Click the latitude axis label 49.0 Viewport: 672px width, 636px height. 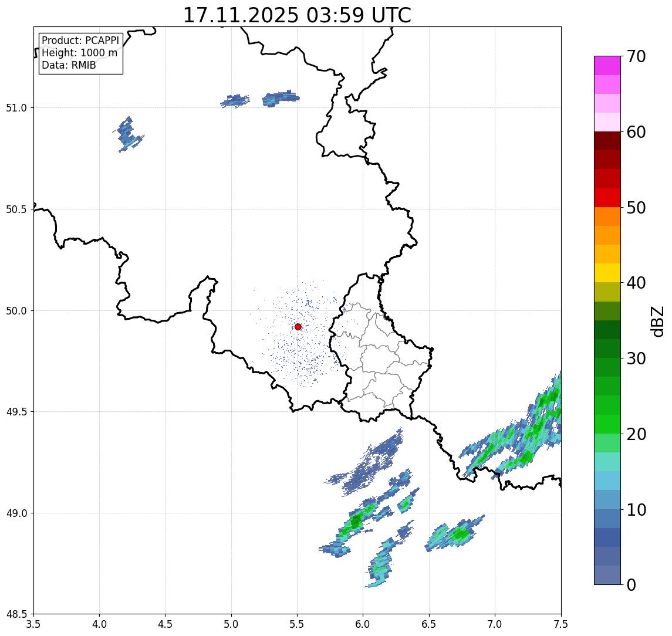[16, 513]
